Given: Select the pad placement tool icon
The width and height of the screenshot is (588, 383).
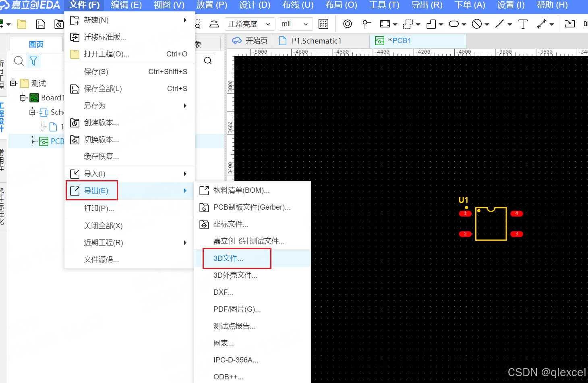Looking at the screenshot, I should click(x=366, y=24).
